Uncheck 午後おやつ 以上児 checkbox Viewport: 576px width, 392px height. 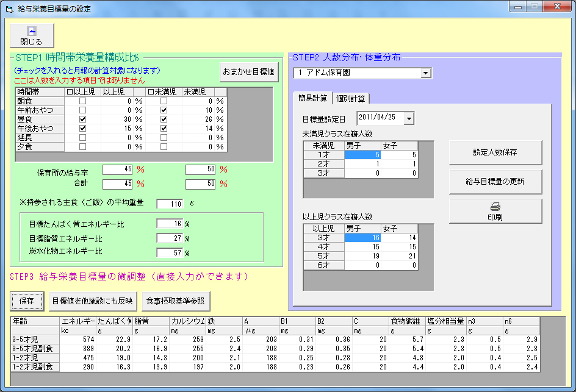pyautogui.click(x=82, y=129)
